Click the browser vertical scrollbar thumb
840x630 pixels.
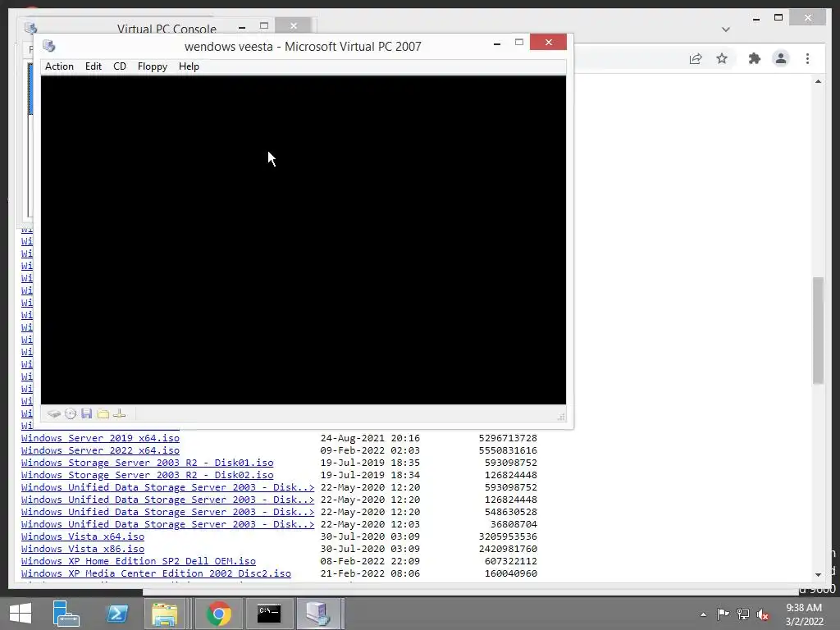point(818,330)
